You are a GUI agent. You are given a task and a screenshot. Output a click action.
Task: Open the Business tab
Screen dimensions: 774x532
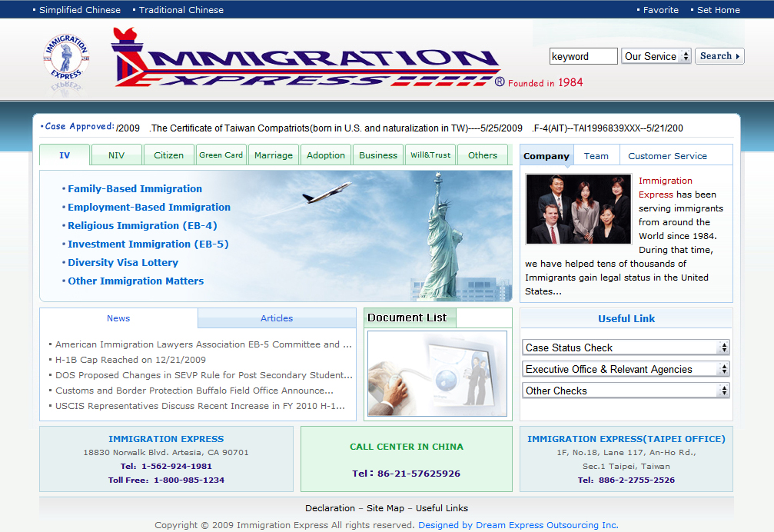(x=378, y=155)
